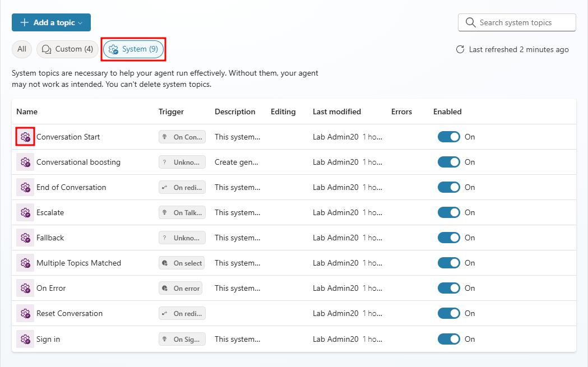Click the refresh icon beside Last refreshed
This screenshot has width=588, height=367.
(x=460, y=49)
